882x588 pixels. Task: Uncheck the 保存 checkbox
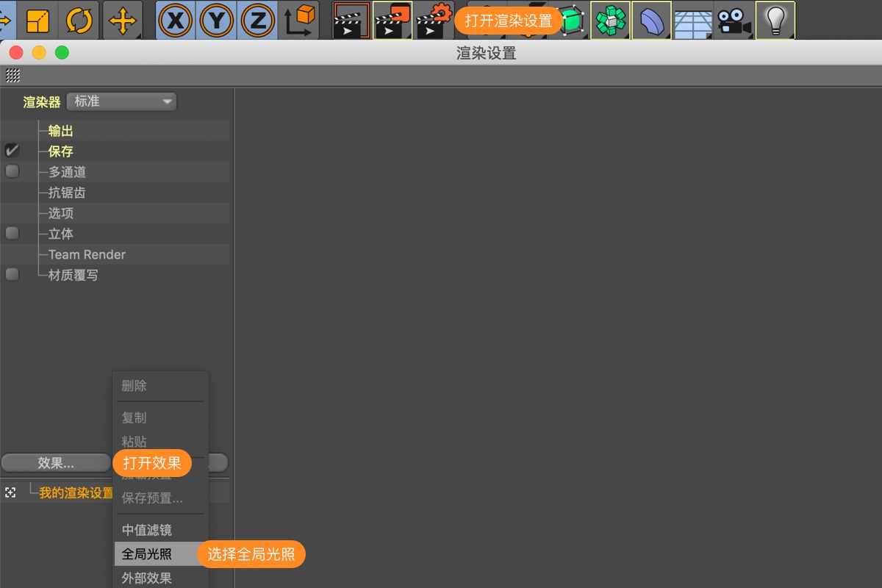12,151
